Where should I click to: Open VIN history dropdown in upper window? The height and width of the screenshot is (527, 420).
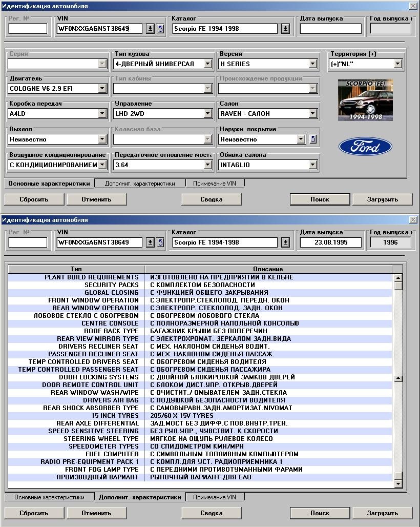point(151,29)
